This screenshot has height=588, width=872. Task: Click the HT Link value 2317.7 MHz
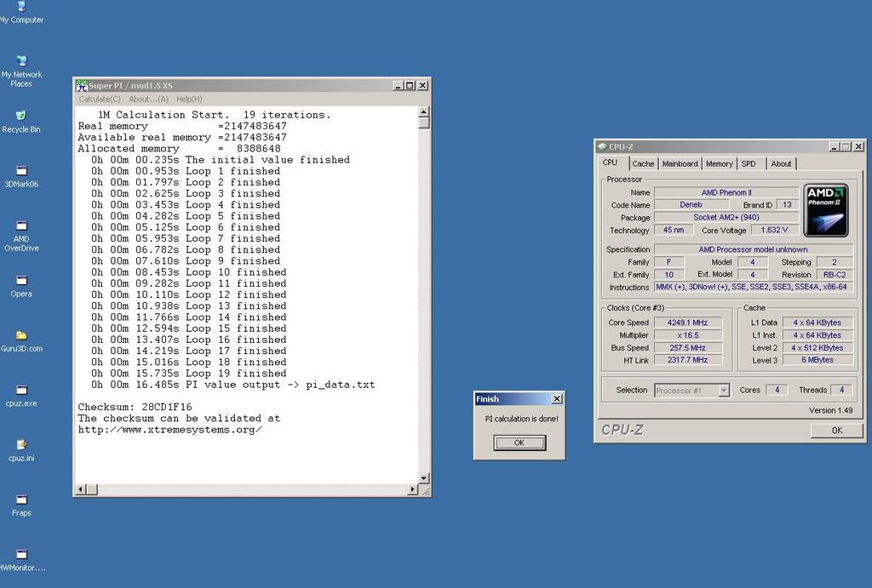688,360
